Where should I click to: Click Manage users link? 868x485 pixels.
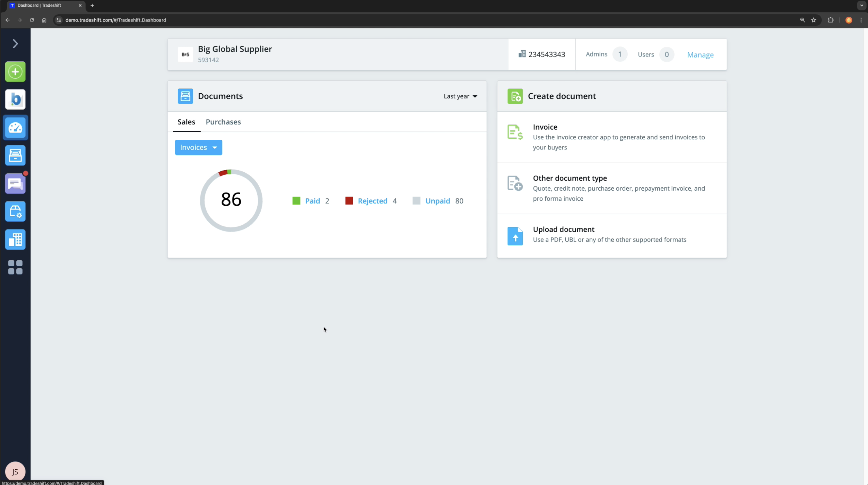(x=700, y=54)
